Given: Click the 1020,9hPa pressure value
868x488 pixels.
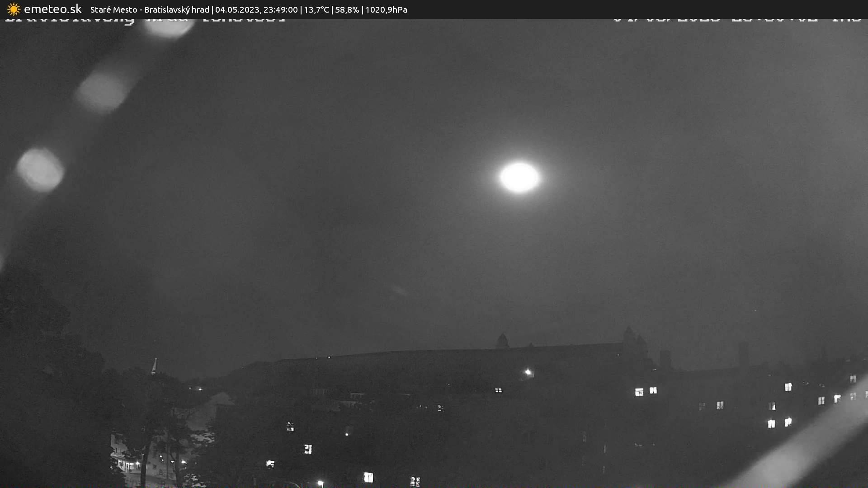Looking at the screenshot, I should point(386,10).
